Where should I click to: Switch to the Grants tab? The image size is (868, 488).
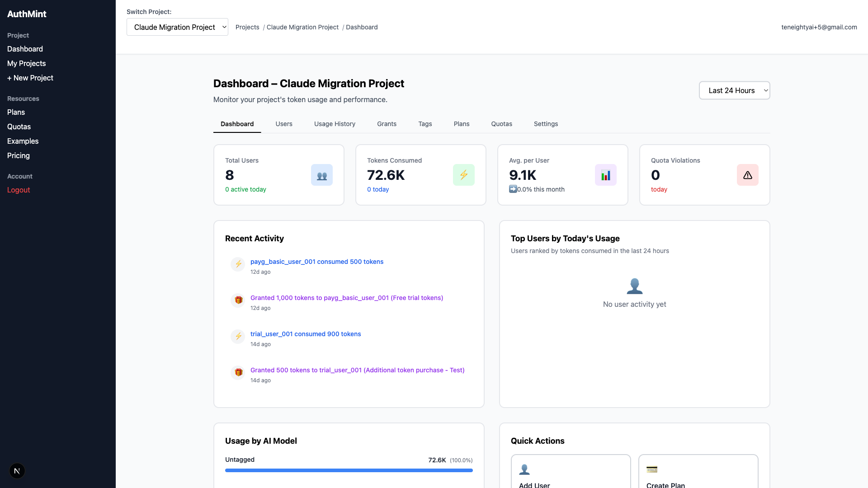pos(387,124)
